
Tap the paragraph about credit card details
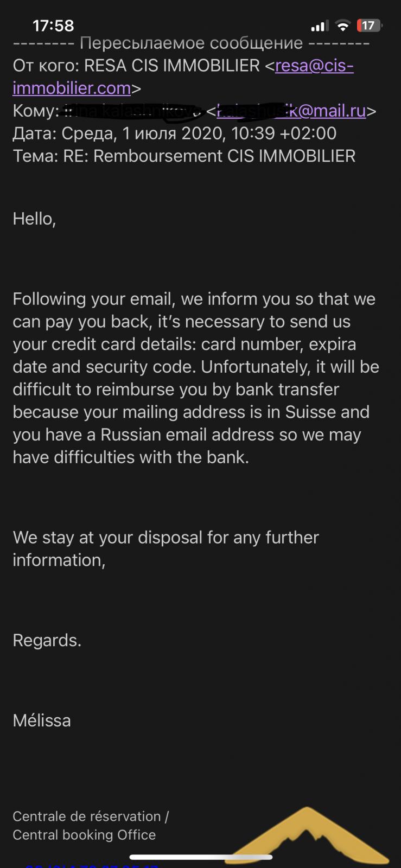pos(196,378)
